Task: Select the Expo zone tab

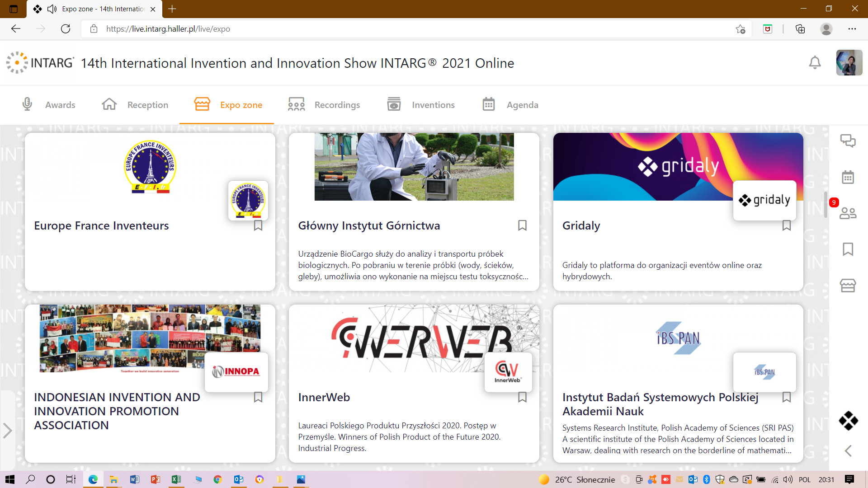Action: pos(228,105)
